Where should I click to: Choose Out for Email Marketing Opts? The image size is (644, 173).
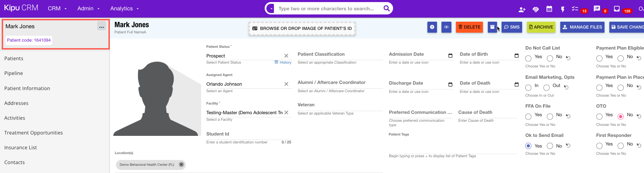click(x=547, y=87)
